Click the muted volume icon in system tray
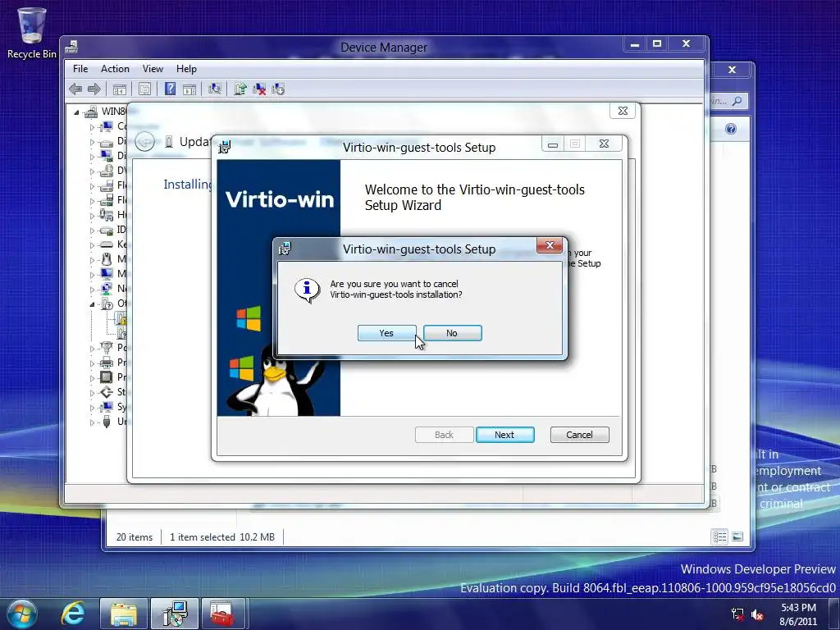This screenshot has height=630, width=840. pos(757,614)
